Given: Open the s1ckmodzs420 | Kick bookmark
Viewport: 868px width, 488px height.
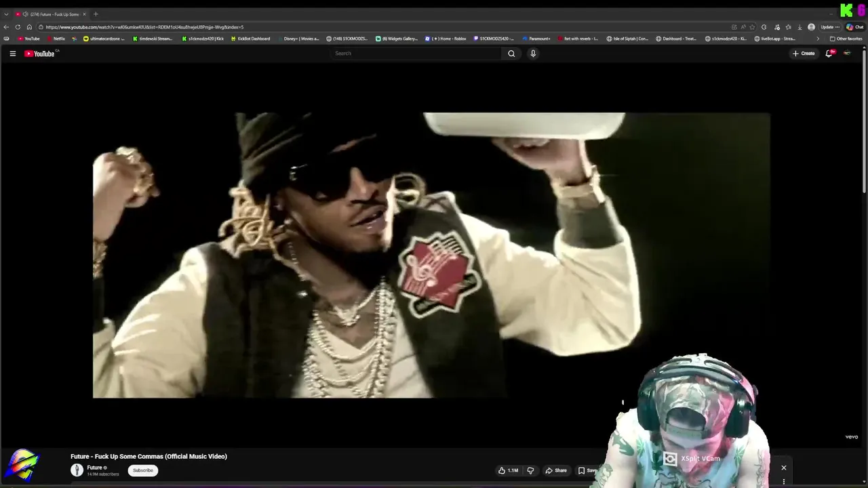Looking at the screenshot, I should (x=203, y=39).
